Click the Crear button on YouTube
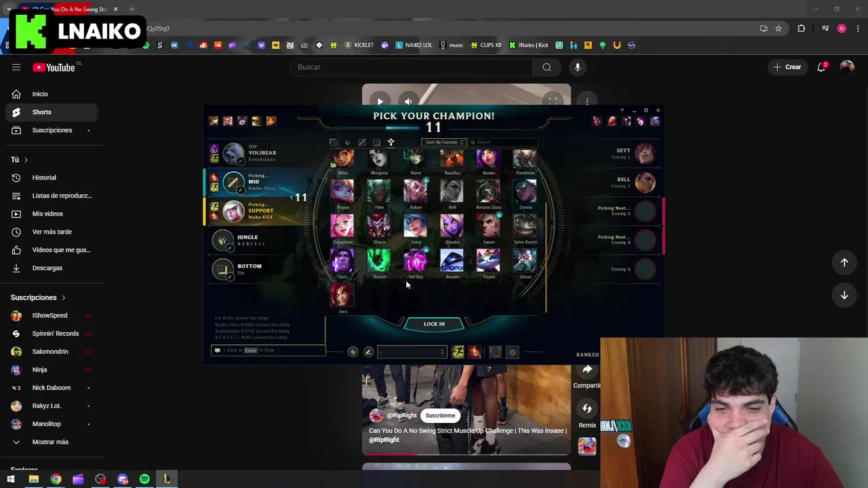This screenshot has height=488, width=868. [x=787, y=67]
